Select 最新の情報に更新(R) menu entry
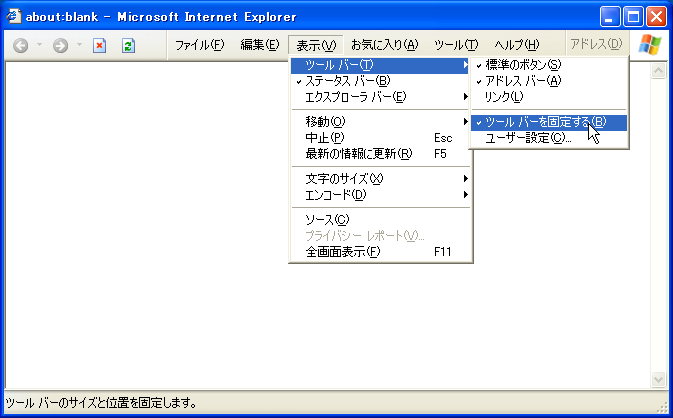This screenshot has width=673, height=418. 380,154
